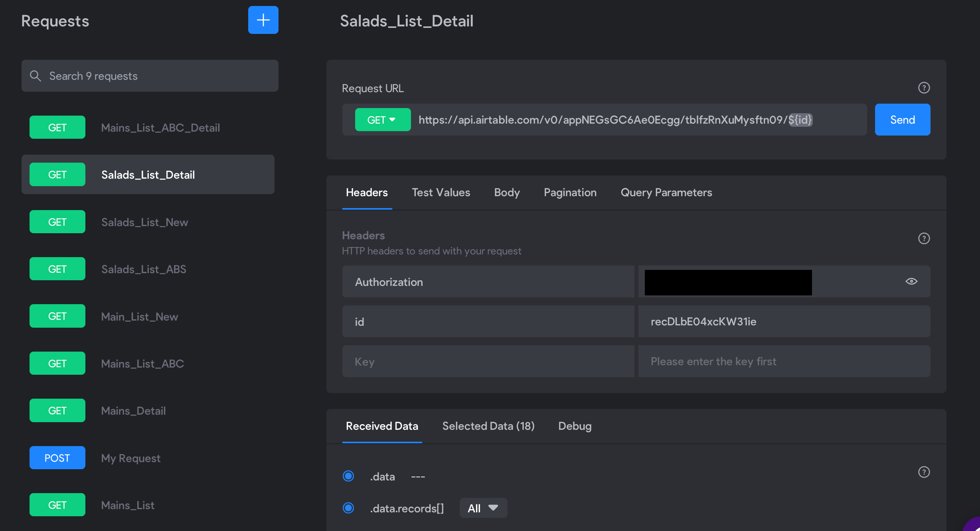The image size is (980, 531).
Task: Open help icon for Received Data
Action: click(x=924, y=472)
